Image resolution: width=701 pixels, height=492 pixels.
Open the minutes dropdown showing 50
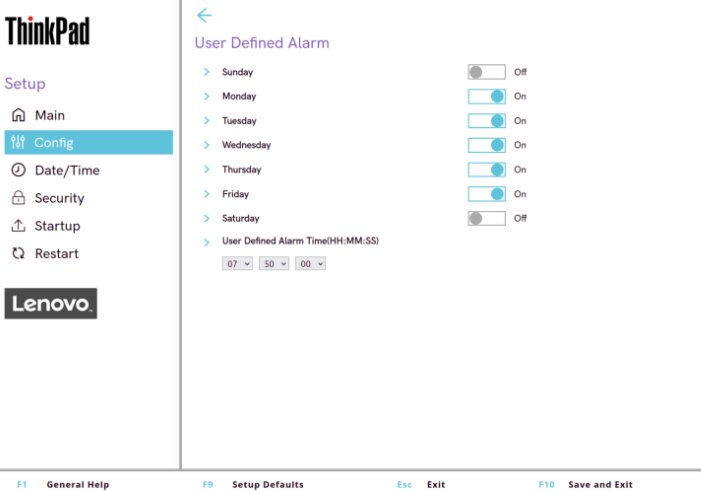coord(274,264)
